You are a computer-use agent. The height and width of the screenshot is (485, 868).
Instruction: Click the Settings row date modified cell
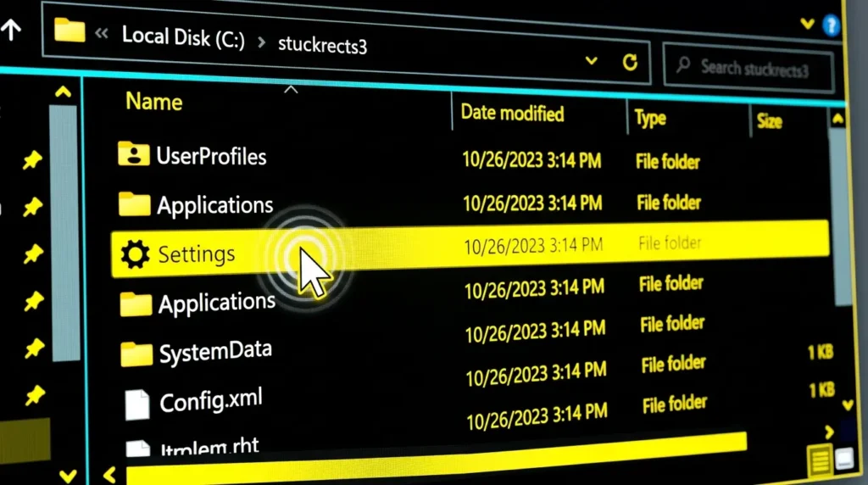coord(533,245)
